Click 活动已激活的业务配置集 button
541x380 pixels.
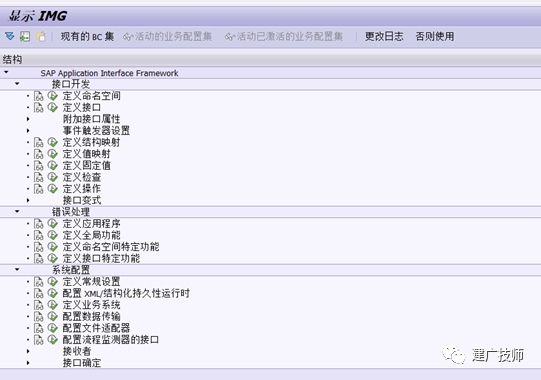(284, 36)
